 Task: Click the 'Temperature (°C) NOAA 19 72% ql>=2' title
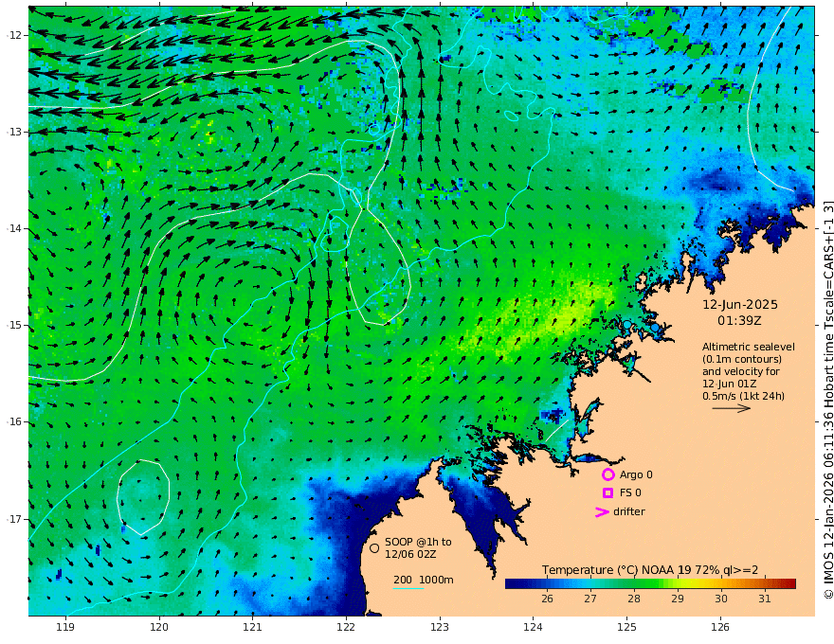[650, 570]
